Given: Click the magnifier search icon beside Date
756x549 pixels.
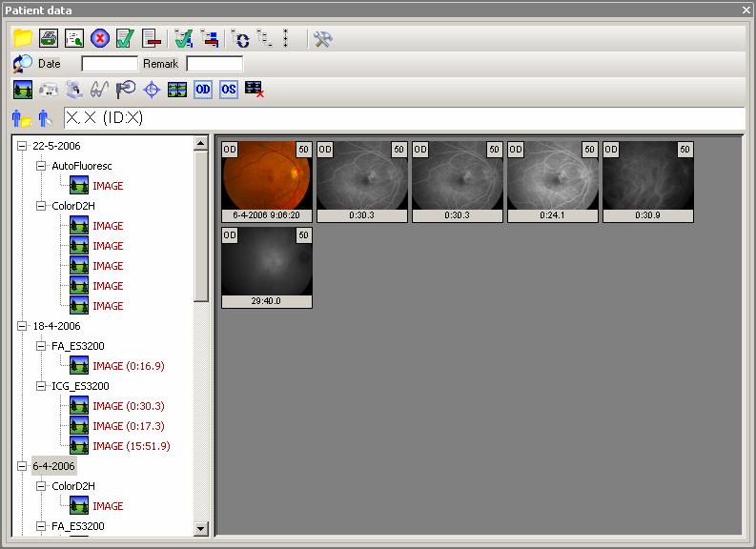Looking at the screenshot, I should click(x=22, y=64).
